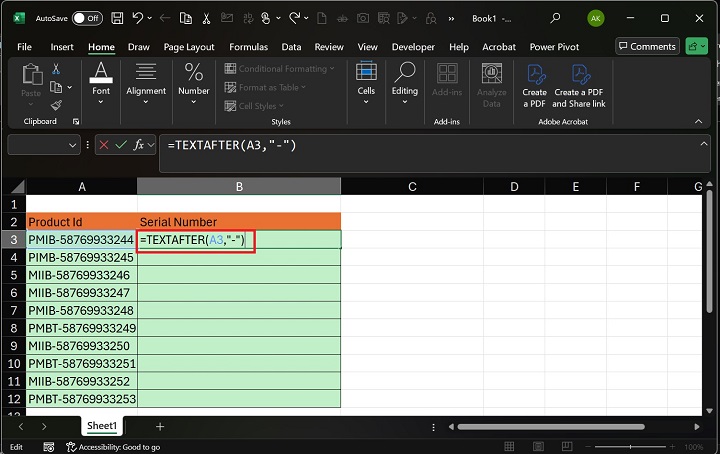Viewport: 720px width, 454px height.
Task: Switch to the Formulas ribbon tab
Action: point(248,47)
